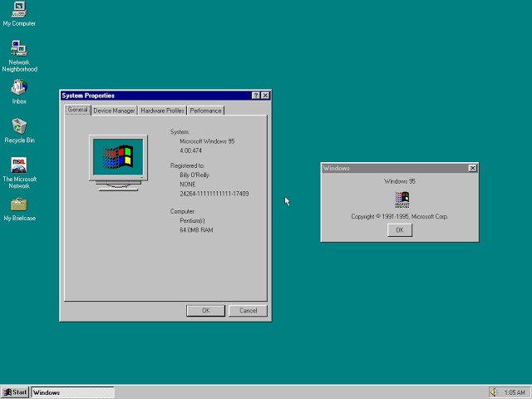Click the 64.0MB RAM text

pyautogui.click(x=196, y=230)
